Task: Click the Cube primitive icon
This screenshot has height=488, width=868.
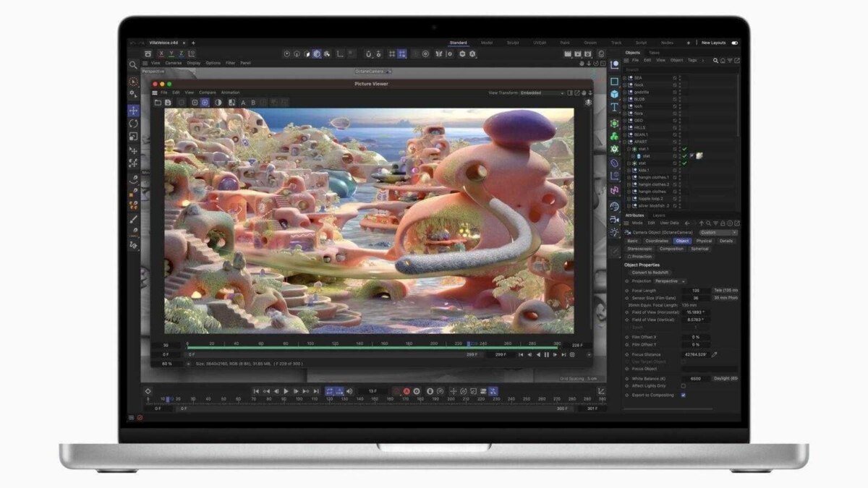Action: (614, 94)
